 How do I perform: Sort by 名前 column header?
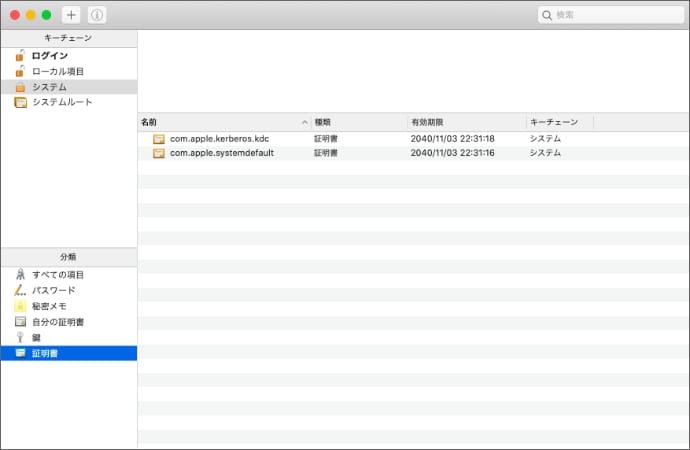click(x=220, y=122)
